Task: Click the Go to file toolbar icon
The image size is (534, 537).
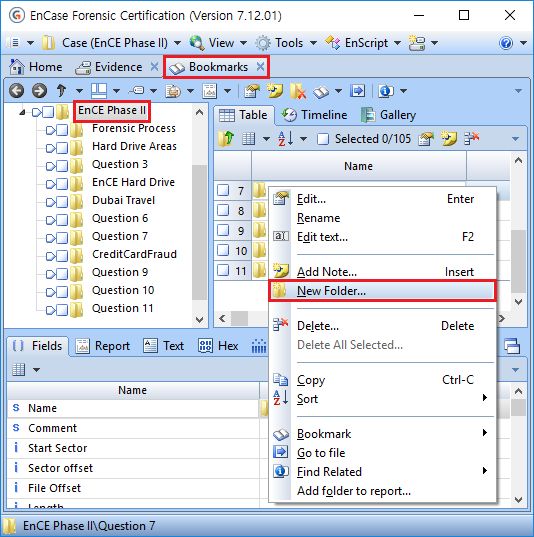Action: (x=357, y=91)
